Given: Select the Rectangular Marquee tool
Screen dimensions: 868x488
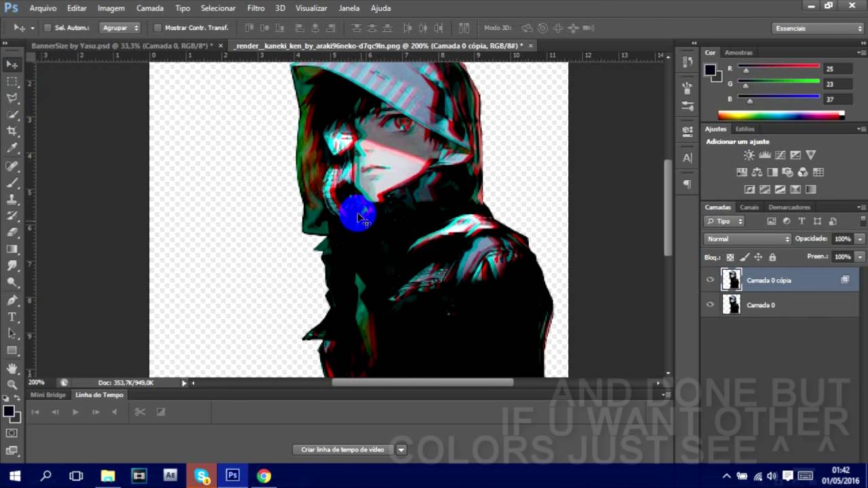Looking at the screenshot, I should tap(12, 81).
